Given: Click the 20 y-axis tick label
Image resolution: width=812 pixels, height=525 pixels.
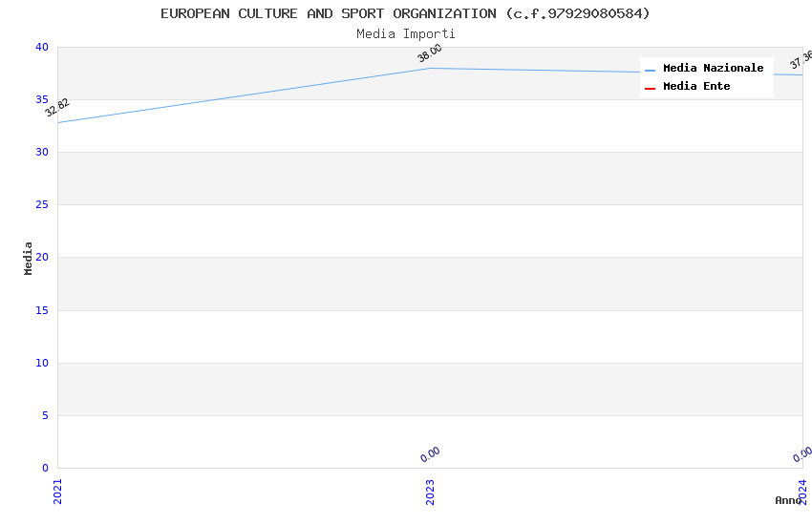Looking at the screenshot, I should 42,257.
